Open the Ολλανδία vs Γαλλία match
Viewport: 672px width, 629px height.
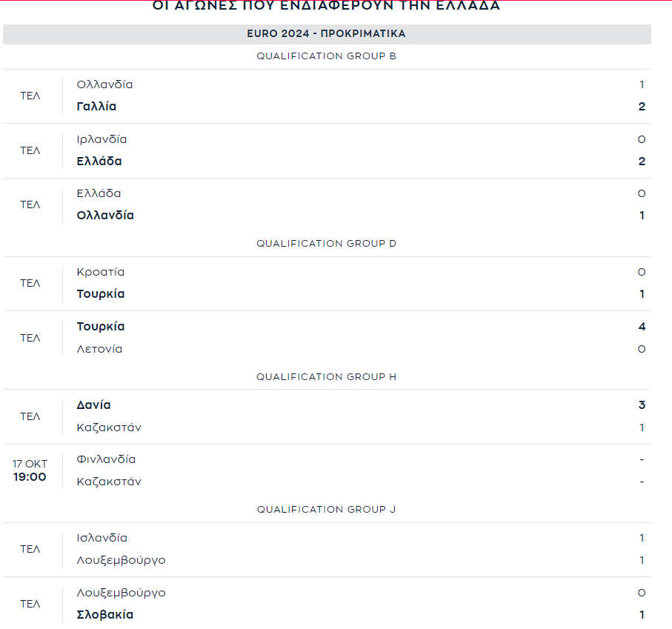click(327, 96)
